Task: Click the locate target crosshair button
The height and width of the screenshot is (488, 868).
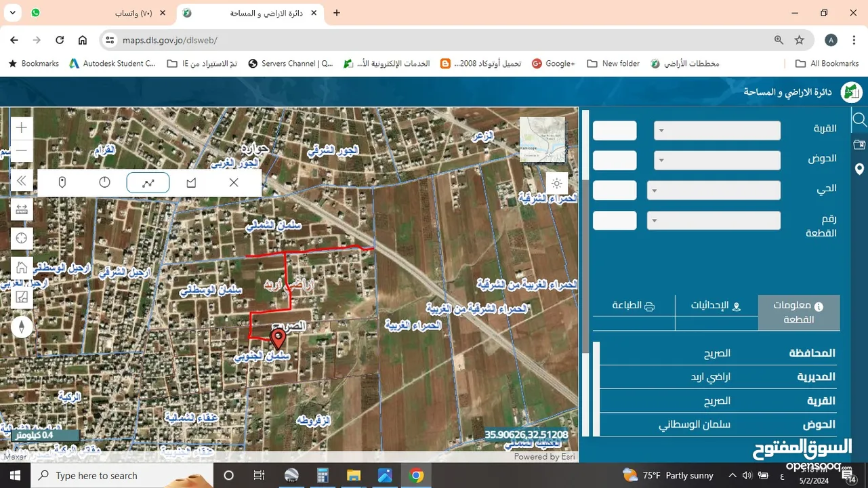Action: pos(22,238)
